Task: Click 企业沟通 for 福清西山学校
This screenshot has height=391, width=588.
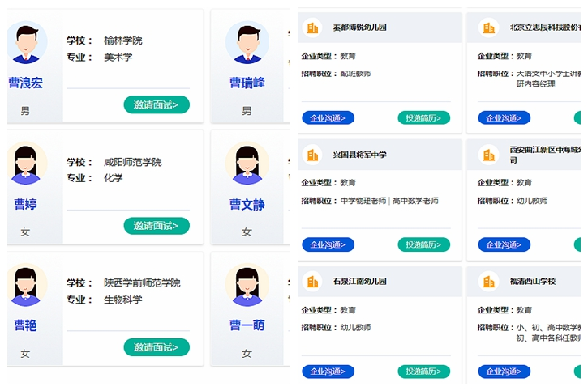Action: 504,371
